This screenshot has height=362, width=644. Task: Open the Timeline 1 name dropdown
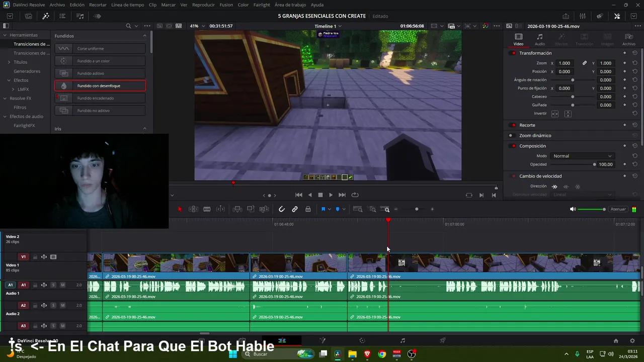[328, 26]
